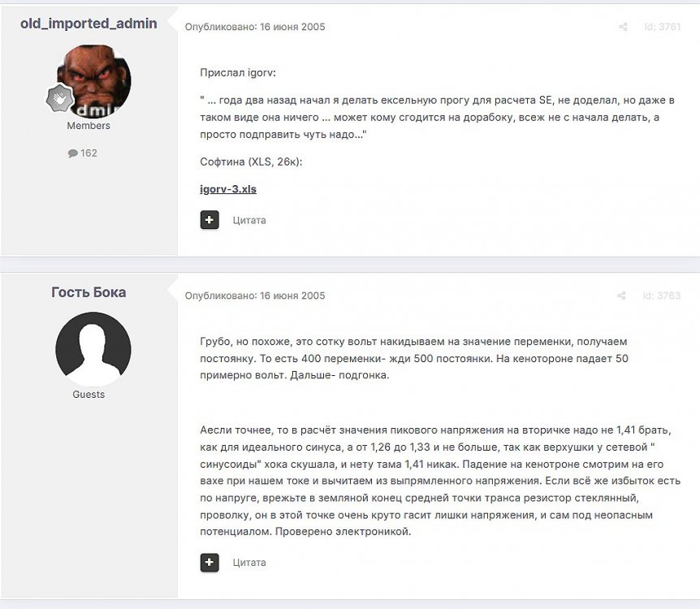Share the post with Id 3761
Image resolution: width=700 pixels, height=609 pixels.
tap(623, 27)
